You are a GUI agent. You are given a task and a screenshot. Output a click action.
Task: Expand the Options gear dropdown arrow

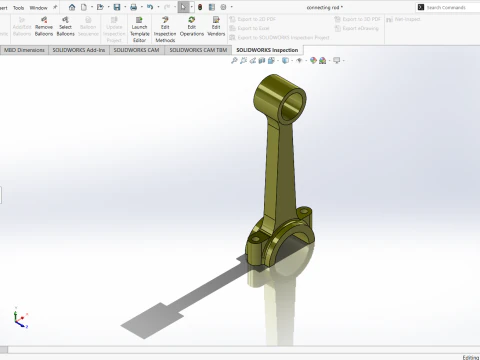(232, 7)
